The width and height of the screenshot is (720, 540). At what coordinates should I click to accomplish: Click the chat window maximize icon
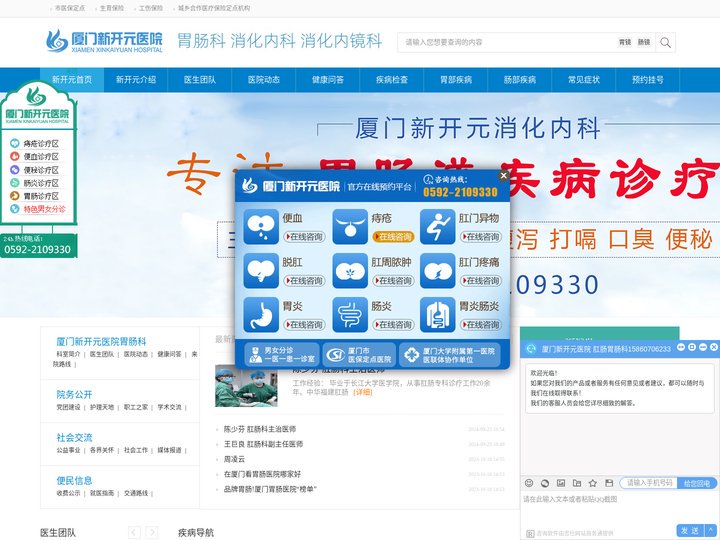[x=692, y=348]
